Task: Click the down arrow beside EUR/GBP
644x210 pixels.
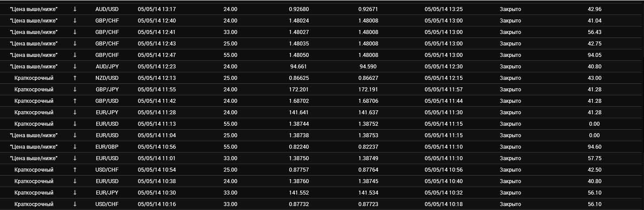Action: tap(75, 147)
